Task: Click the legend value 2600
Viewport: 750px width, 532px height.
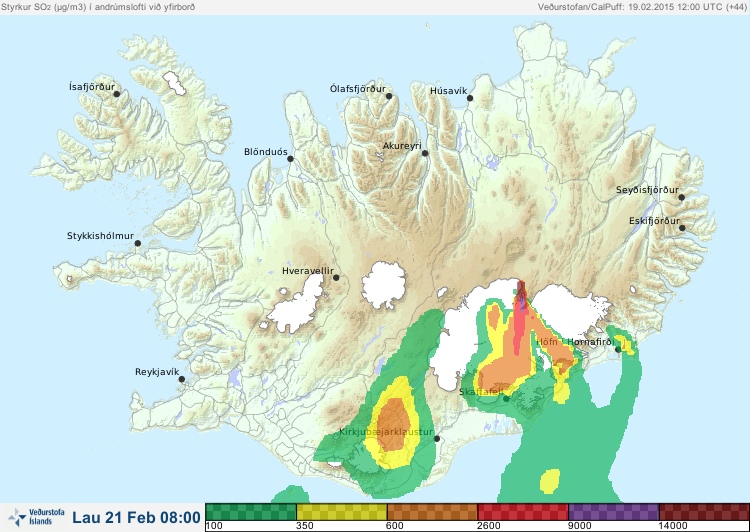Action: tap(489, 526)
